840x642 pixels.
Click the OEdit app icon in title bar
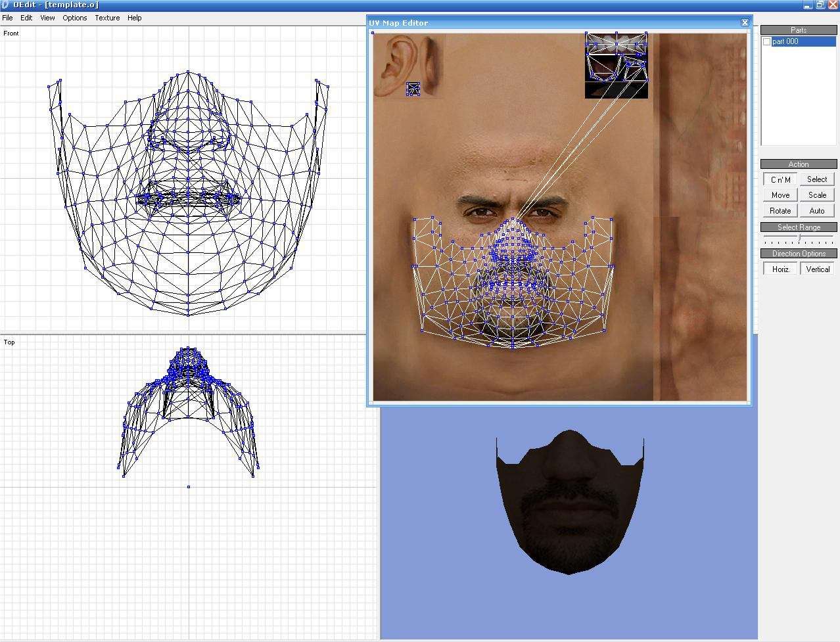coord(5,5)
